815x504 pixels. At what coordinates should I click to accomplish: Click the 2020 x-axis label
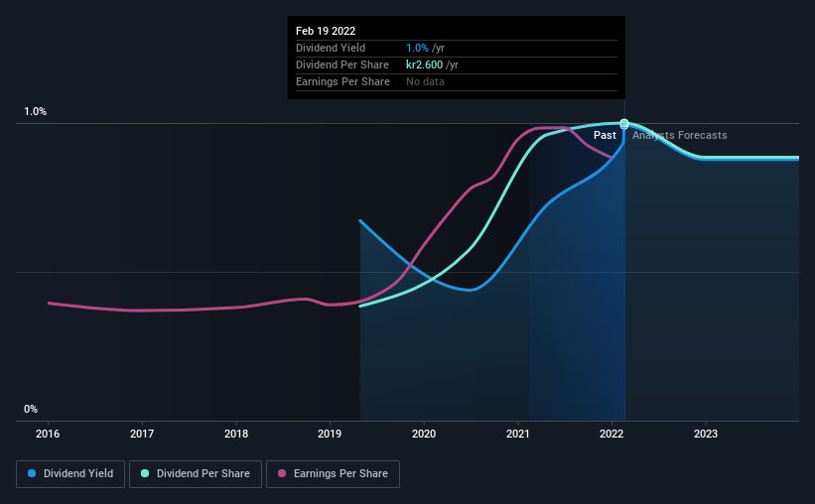(x=424, y=434)
